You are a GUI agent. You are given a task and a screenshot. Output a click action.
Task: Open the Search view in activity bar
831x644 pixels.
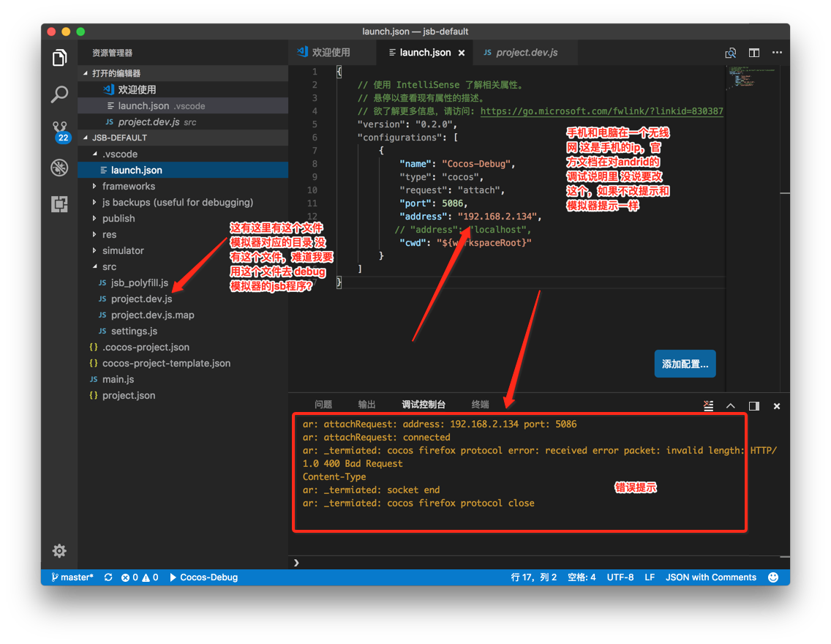point(59,94)
